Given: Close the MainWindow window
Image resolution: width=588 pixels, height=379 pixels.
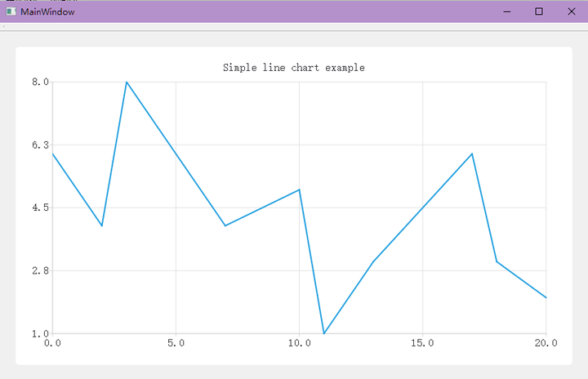Looking at the screenshot, I should [571, 11].
